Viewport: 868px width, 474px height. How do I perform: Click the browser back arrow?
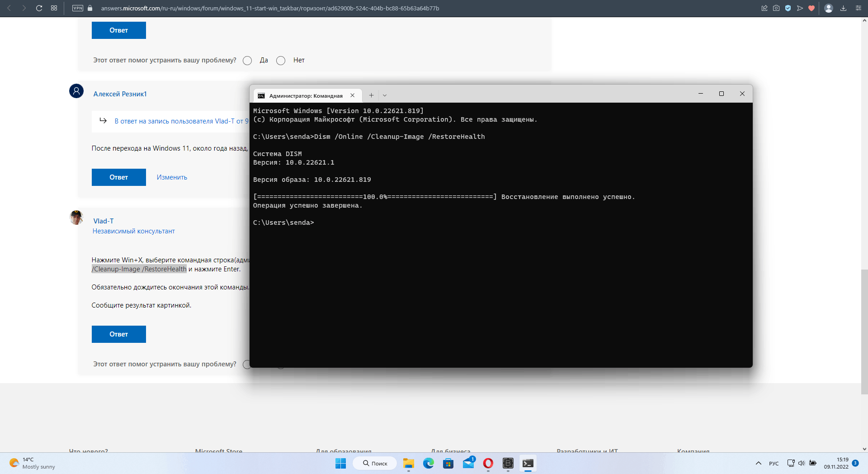9,8
